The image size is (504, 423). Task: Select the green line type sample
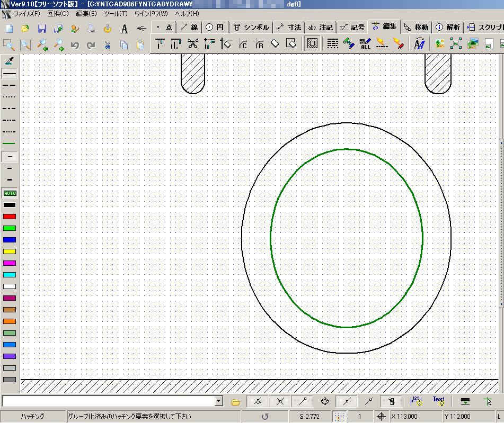click(10, 143)
